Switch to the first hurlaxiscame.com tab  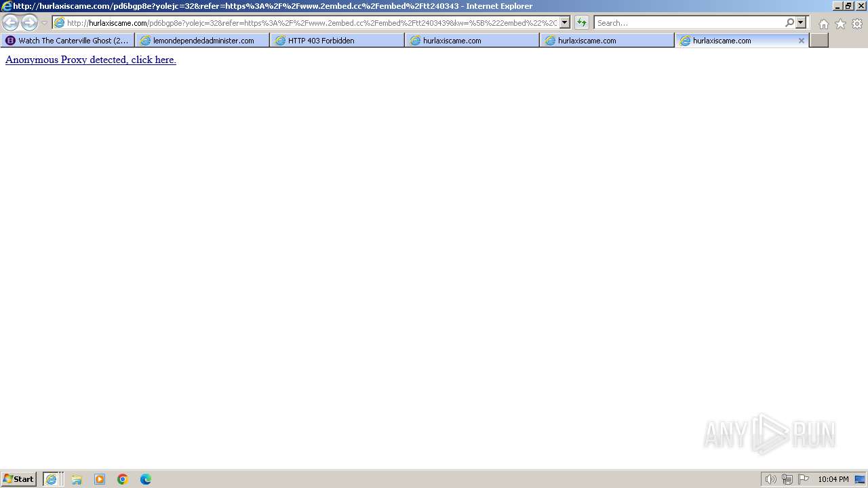pos(473,41)
